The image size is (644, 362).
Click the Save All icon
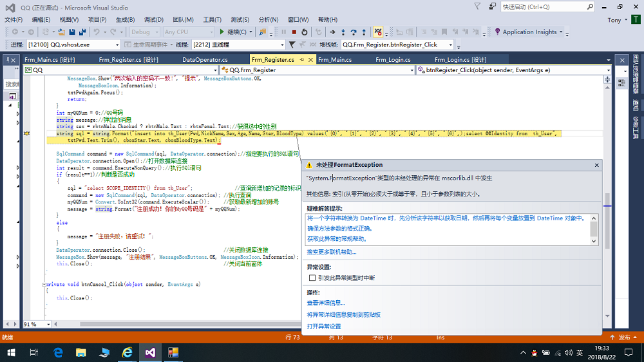tap(82, 32)
